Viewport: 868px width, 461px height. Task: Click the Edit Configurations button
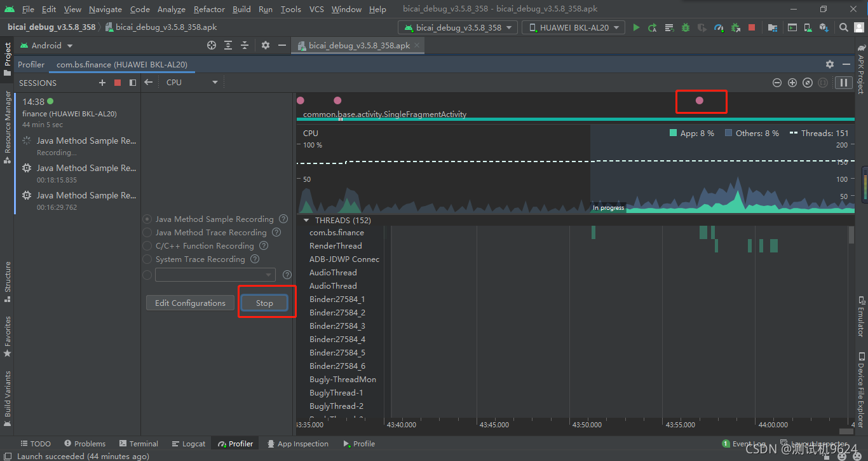190,303
